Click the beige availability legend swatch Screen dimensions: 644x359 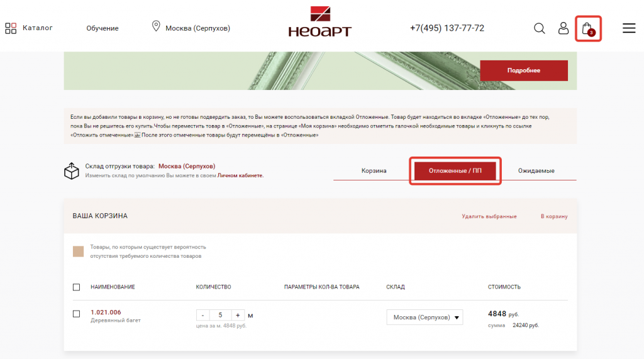coord(78,251)
